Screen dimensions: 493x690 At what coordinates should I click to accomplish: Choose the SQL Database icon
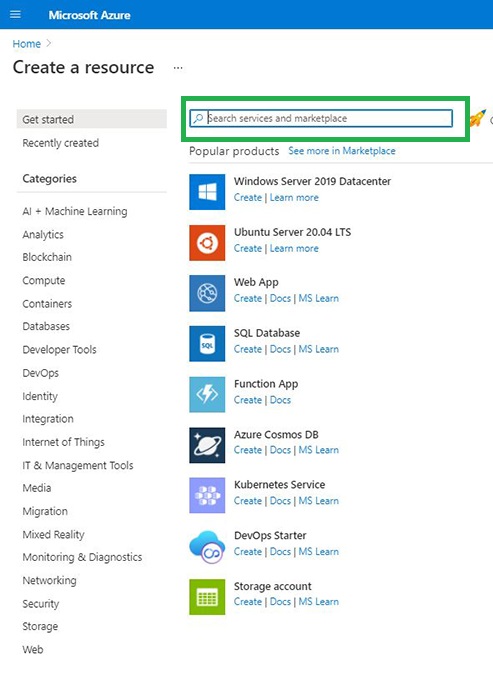point(207,344)
